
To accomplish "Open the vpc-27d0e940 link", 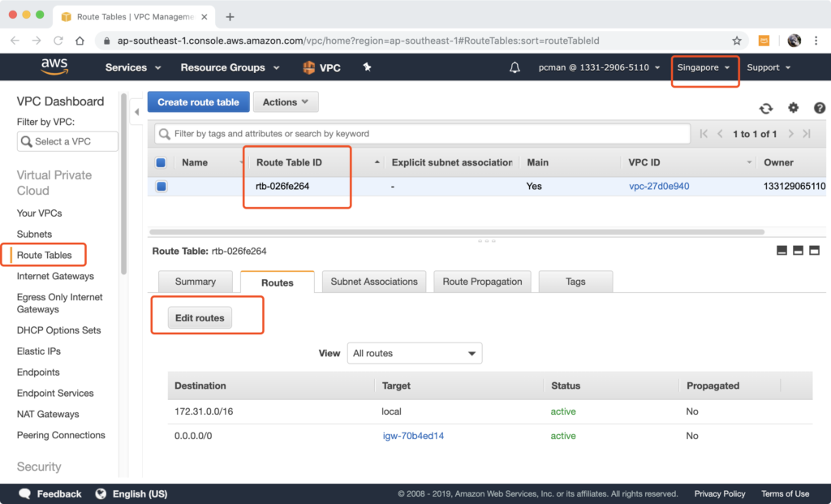I will (x=659, y=187).
